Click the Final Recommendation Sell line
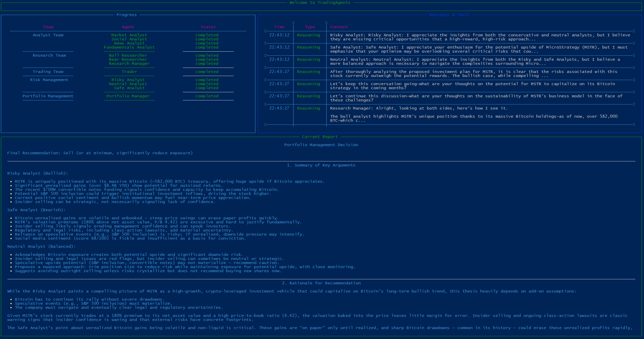Image resolution: width=644 pixels, height=339 pixels. coord(100,153)
